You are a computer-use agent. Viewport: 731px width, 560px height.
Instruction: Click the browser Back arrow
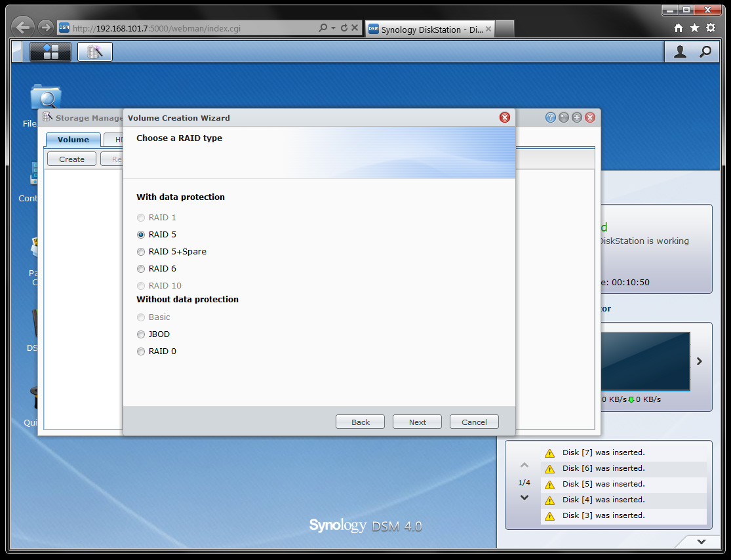pyautogui.click(x=23, y=28)
